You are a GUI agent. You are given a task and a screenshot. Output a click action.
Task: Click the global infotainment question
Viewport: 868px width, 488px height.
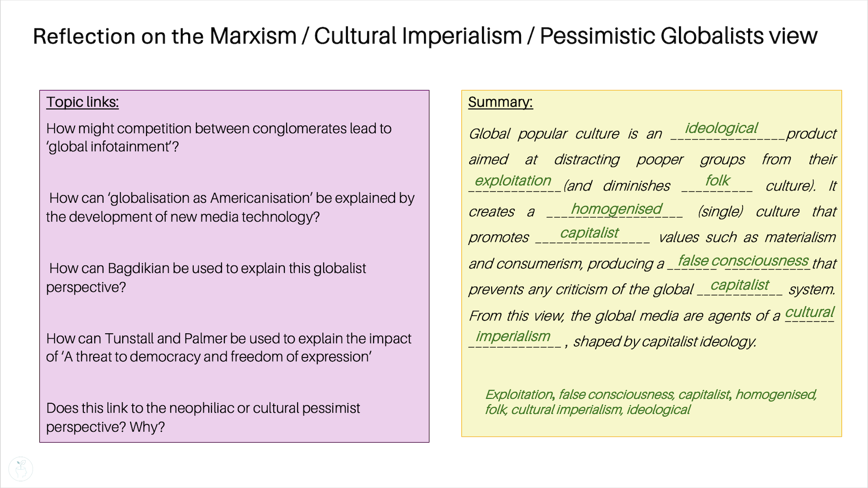click(219, 137)
